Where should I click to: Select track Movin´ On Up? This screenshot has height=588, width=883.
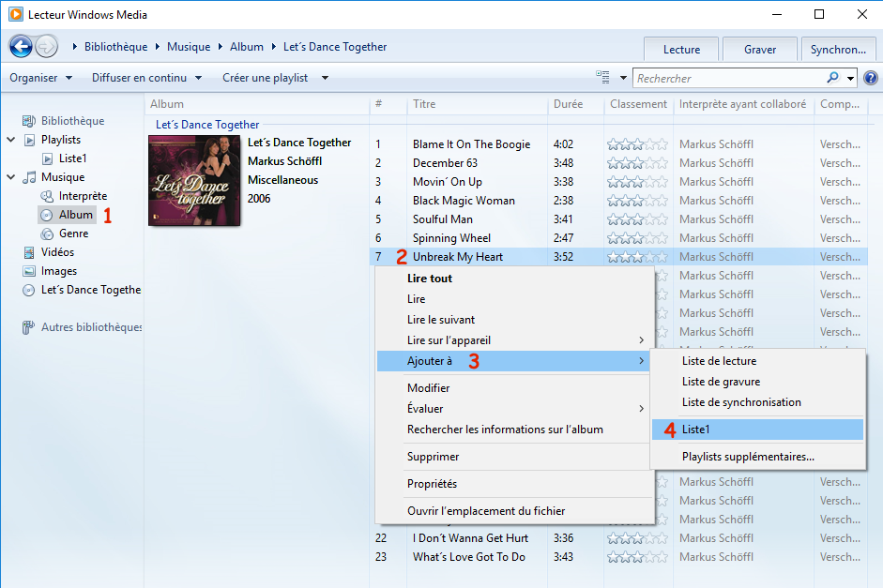point(448,182)
